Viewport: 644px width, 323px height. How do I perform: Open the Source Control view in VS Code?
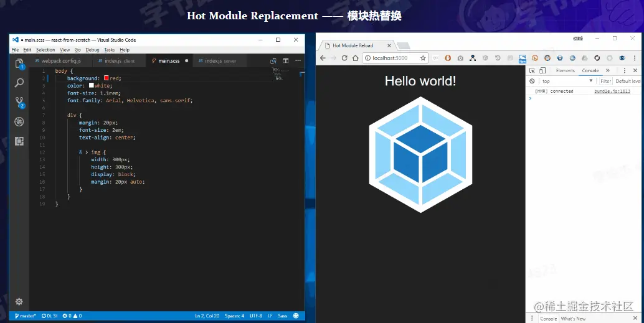point(19,102)
